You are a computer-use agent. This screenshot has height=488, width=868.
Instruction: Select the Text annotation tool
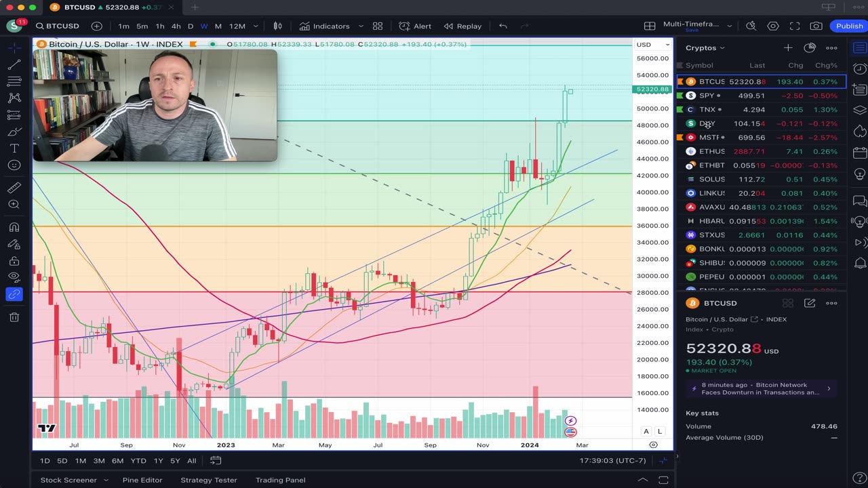pos(14,148)
